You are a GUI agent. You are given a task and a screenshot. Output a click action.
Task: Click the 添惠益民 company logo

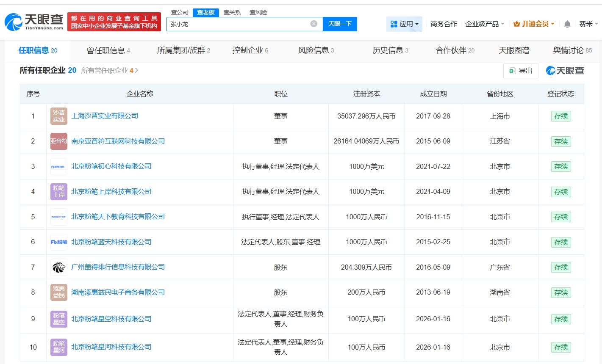59,292
